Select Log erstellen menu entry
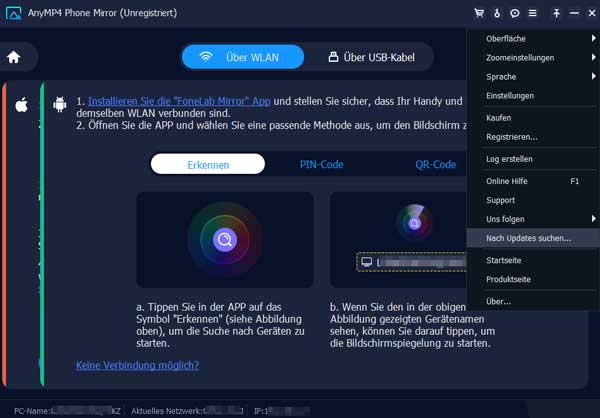The width and height of the screenshot is (600, 418). point(533,159)
